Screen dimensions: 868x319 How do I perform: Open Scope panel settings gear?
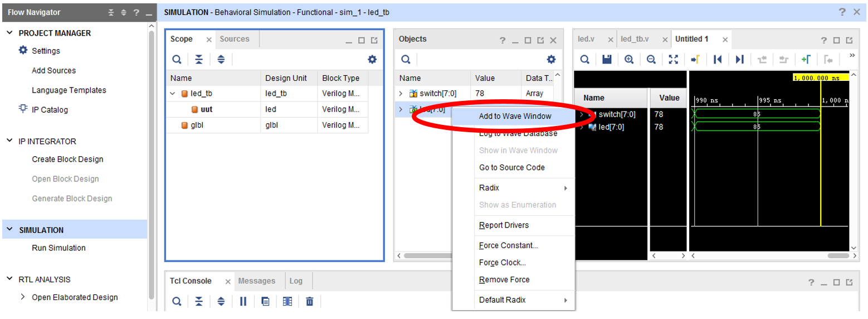(372, 59)
